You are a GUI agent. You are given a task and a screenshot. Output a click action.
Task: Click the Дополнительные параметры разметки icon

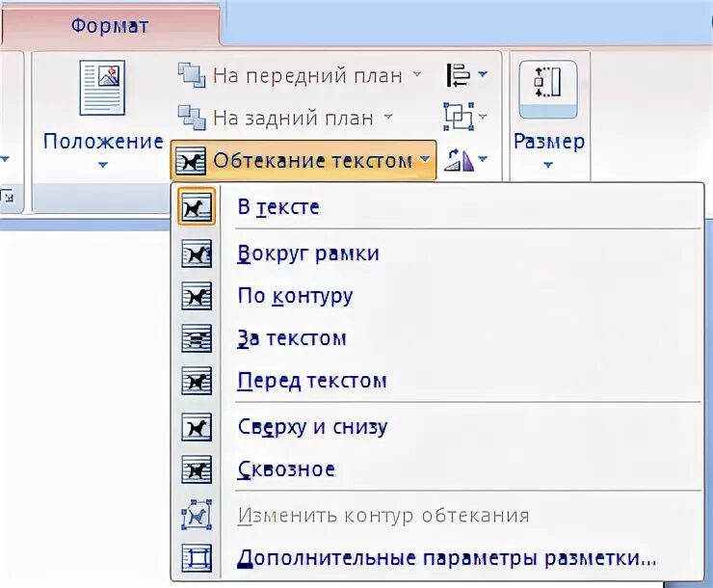[x=197, y=558]
